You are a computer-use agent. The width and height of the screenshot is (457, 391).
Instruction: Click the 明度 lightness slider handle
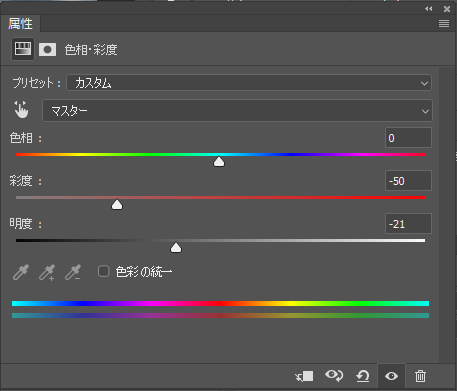coord(176,248)
